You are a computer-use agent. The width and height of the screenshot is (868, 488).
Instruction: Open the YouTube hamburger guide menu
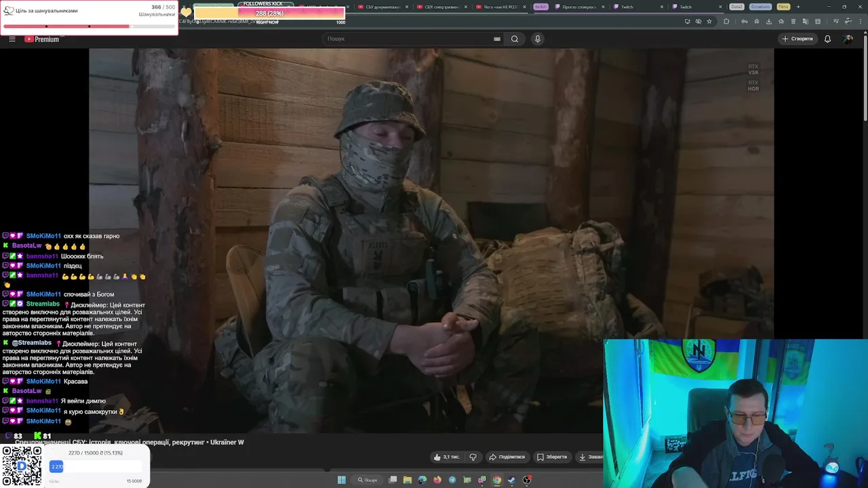[12, 39]
